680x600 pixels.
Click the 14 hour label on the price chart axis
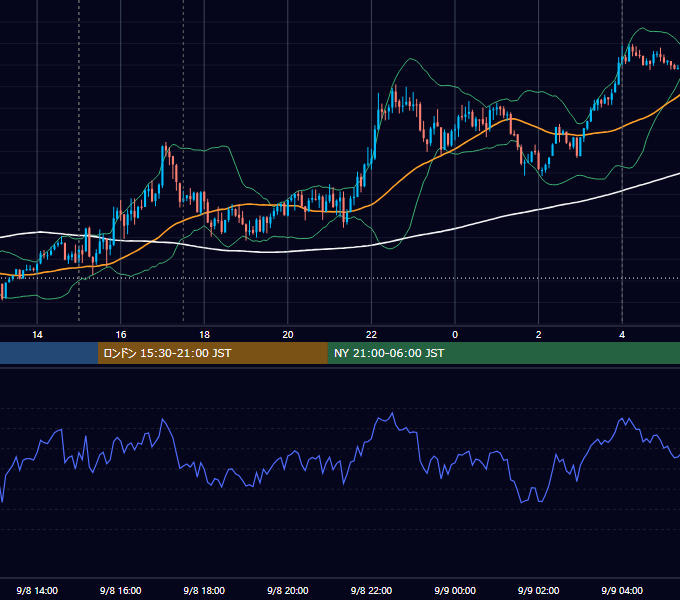tap(37, 335)
